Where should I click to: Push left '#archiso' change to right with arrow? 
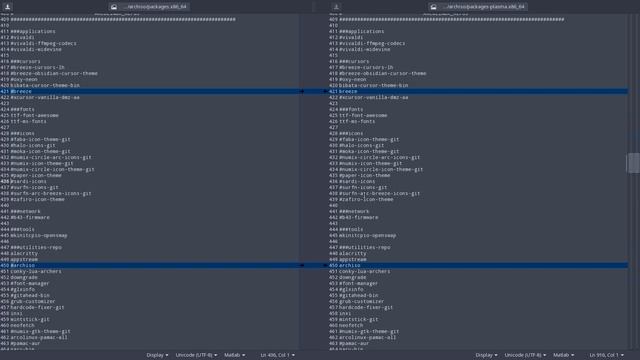coord(302,265)
